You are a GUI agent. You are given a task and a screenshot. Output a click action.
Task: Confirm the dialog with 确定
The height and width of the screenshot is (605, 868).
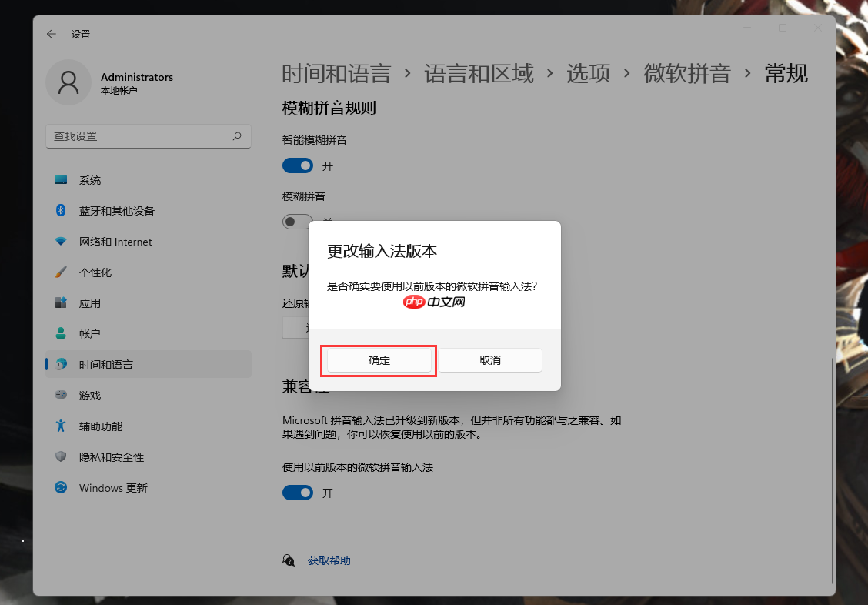(x=379, y=359)
